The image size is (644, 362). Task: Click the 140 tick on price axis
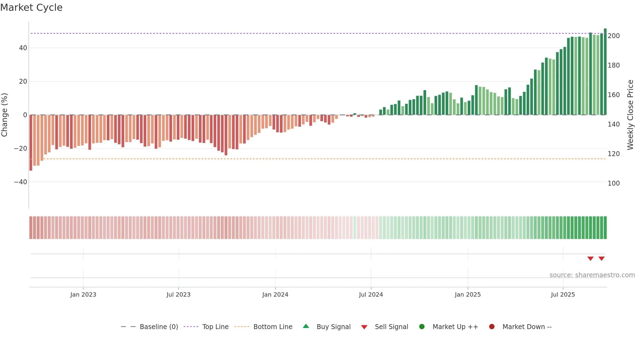click(x=614, y=124)
